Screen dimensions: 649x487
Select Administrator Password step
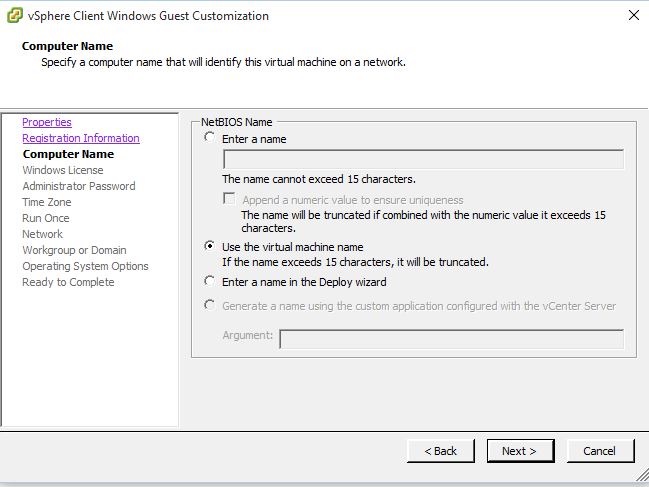(x=79, y=186)
